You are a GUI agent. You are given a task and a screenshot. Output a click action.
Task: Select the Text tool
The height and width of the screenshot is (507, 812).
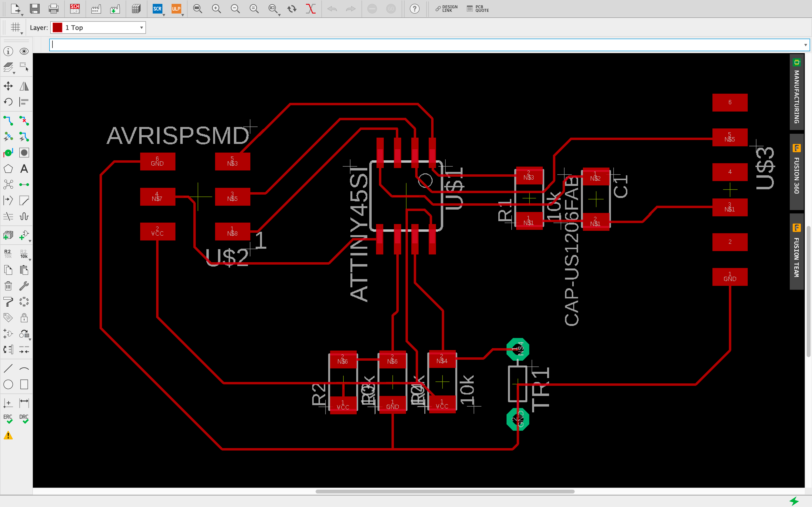point(24,169)
